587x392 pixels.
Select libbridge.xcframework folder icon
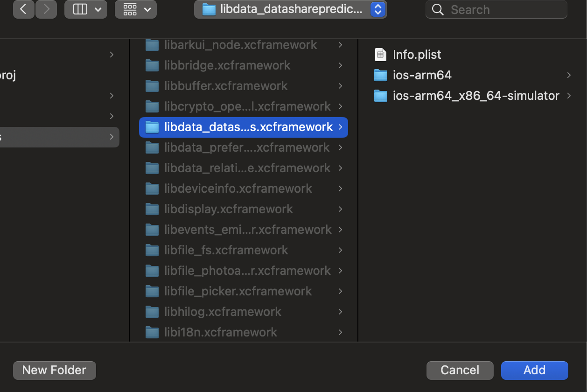pos(152,65)
